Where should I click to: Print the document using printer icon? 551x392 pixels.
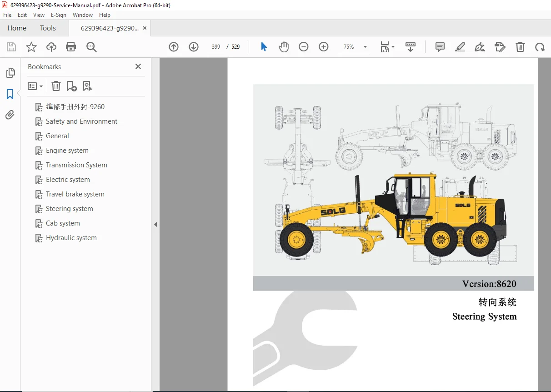71,47
